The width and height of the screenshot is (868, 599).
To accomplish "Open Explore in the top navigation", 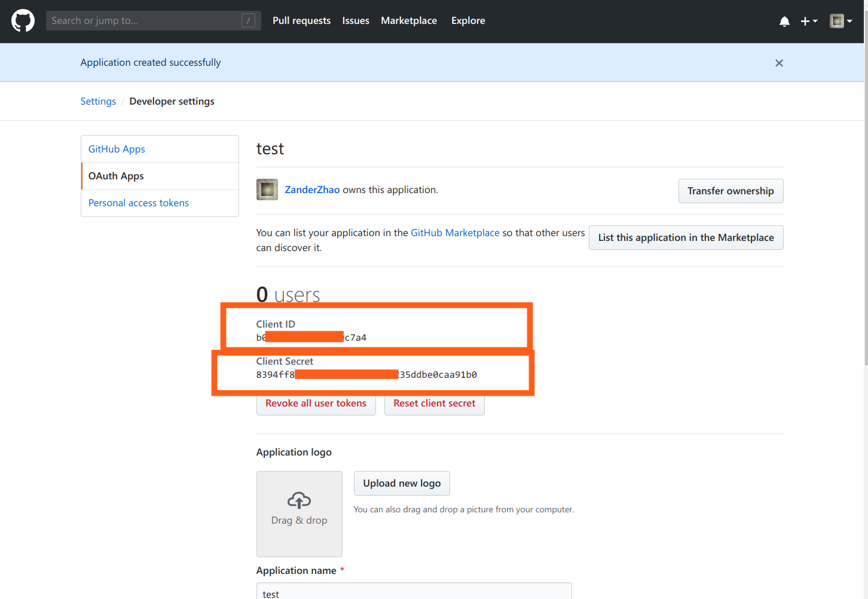I will [x=468, y=20].
